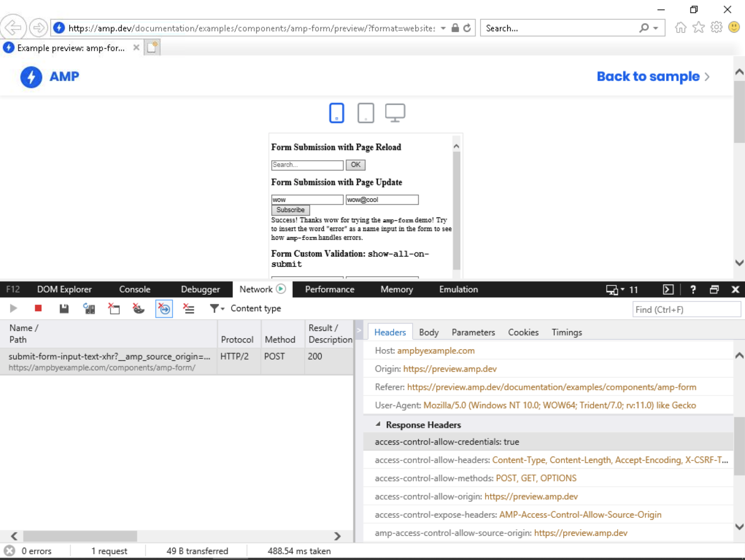Screen dimensions: 745x560
Task: Select the phone preview mode
Action: click(x=336, y=113)
